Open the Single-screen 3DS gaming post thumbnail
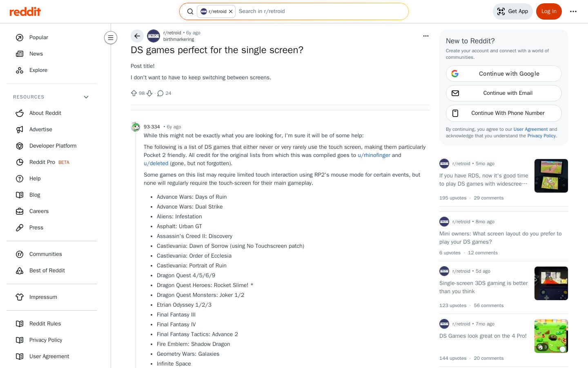This screenshot has height=368, width=588. click(551, 283)
